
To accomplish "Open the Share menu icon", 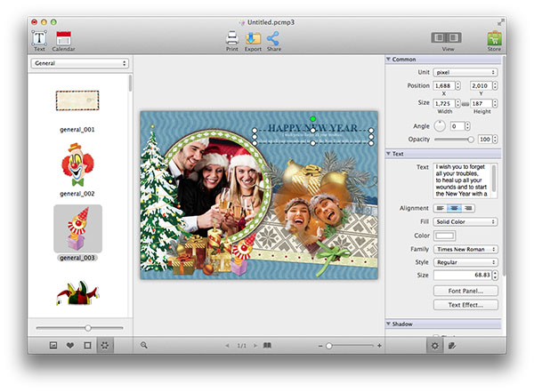I will tap(273, 38).
